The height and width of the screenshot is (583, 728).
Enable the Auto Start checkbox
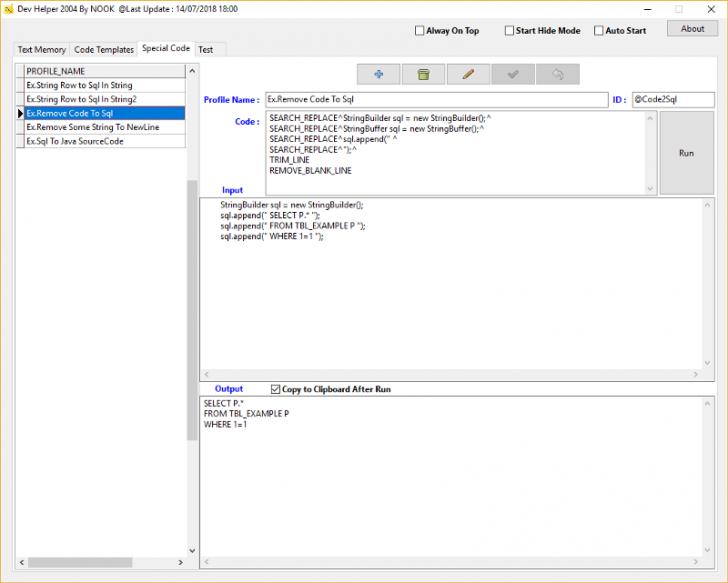[598, 31]
